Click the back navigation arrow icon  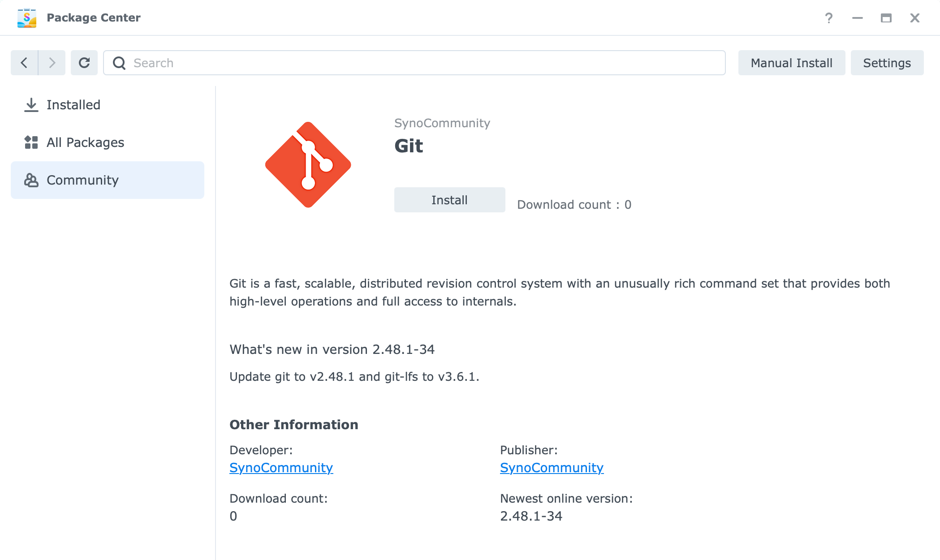pyautogui.click(x=25, y=63)
